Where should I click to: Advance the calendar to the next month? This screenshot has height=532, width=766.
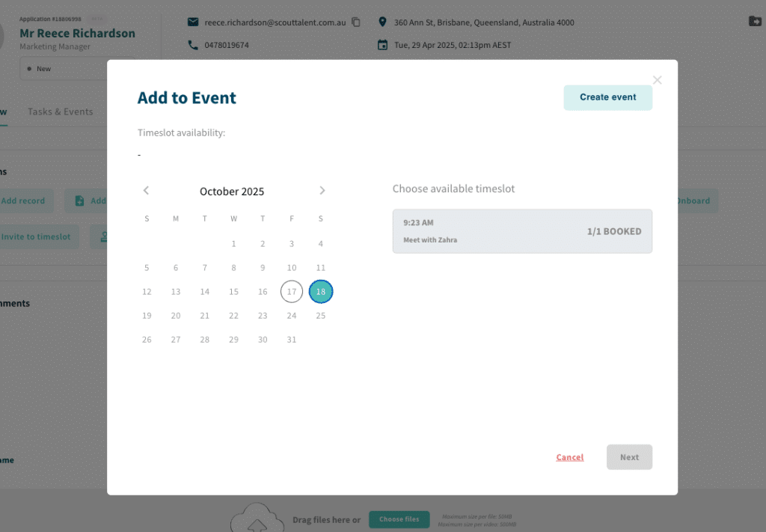(x=322, y=191)
